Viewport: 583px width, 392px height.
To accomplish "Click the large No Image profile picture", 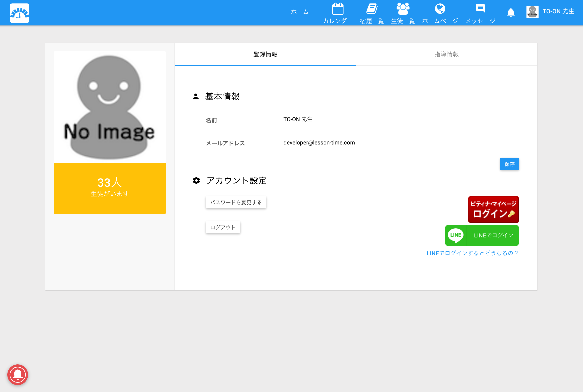I will point(110,107).
